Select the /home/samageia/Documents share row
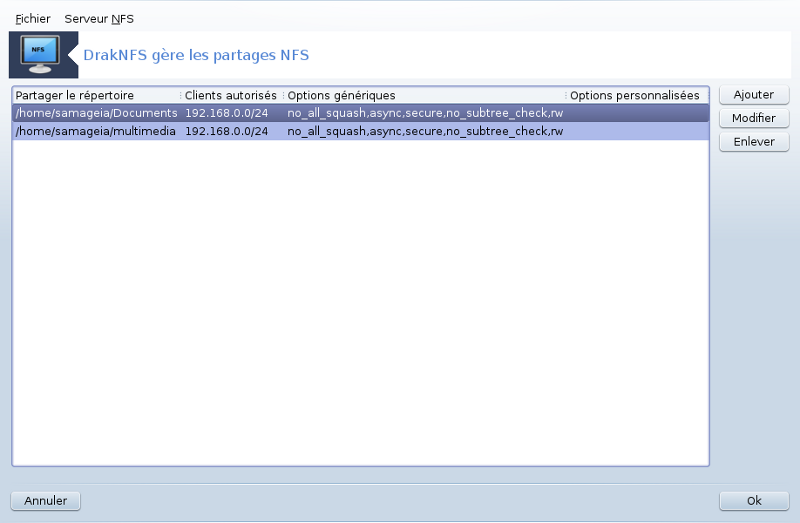Screen dimensions: 800x523 click(x=361, y=113)
